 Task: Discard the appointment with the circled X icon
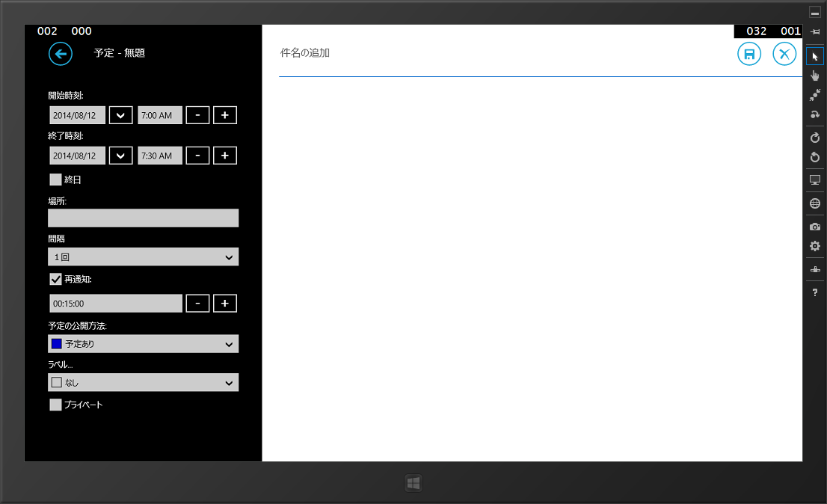pos(784,54)
